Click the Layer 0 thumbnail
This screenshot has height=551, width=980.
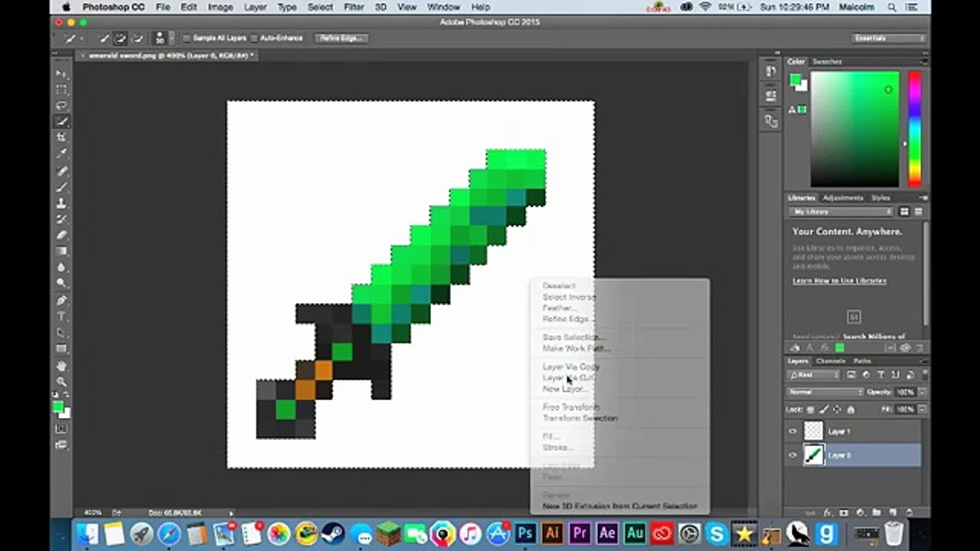coord(813,455)
